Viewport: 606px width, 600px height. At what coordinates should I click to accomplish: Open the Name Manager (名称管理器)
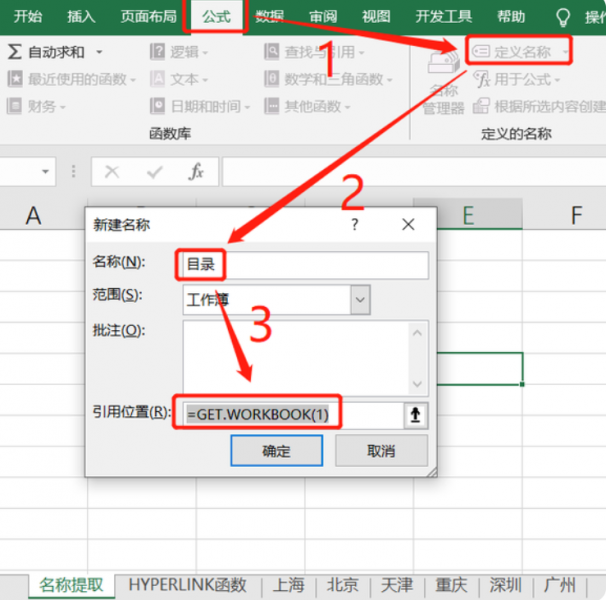[x=443, y=83]
